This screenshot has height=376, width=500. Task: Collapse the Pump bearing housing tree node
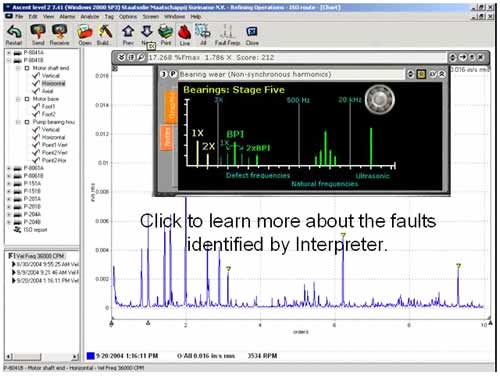pyautogui.click(x=19, y=122)
